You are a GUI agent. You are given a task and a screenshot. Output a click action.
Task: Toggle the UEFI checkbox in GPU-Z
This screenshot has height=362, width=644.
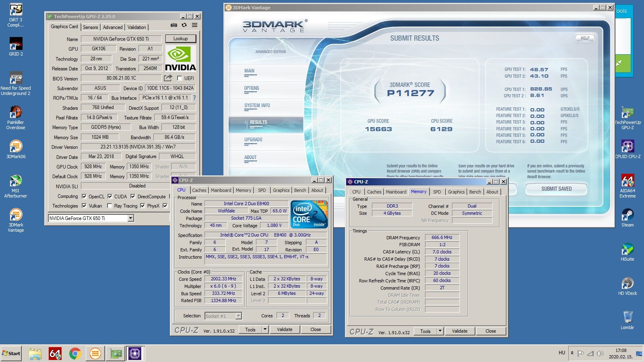pyautogui.click(x=180, y=78)
